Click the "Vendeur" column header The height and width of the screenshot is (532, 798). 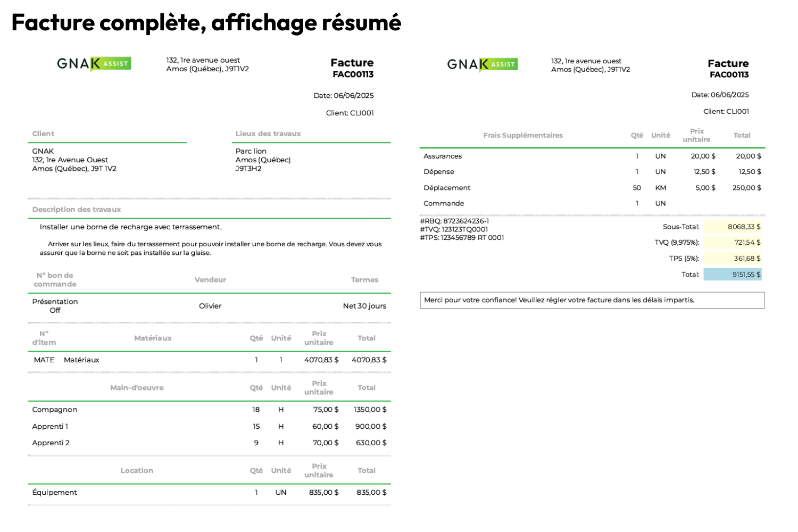210,280
